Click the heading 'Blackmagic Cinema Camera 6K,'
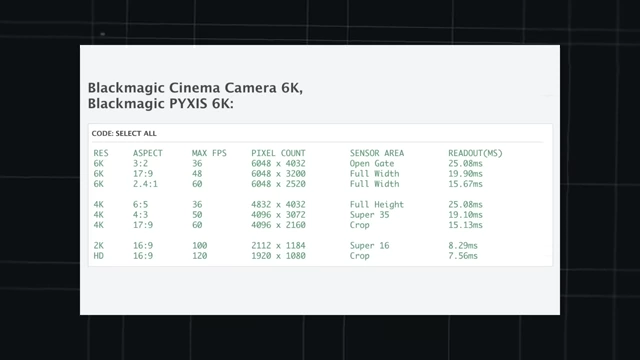Image resolution: width=640 pixels, height=360 pixels. click(196, 88)
